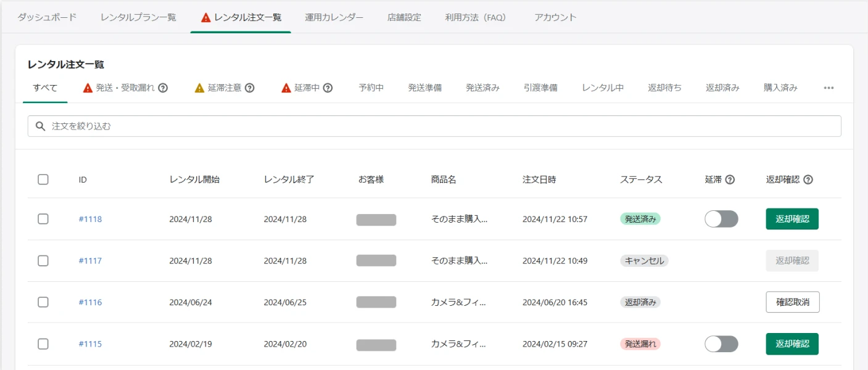Click red warning icon on 発送・受取漏れ tab
868x370 pixels.
click(x=88, y=88)
